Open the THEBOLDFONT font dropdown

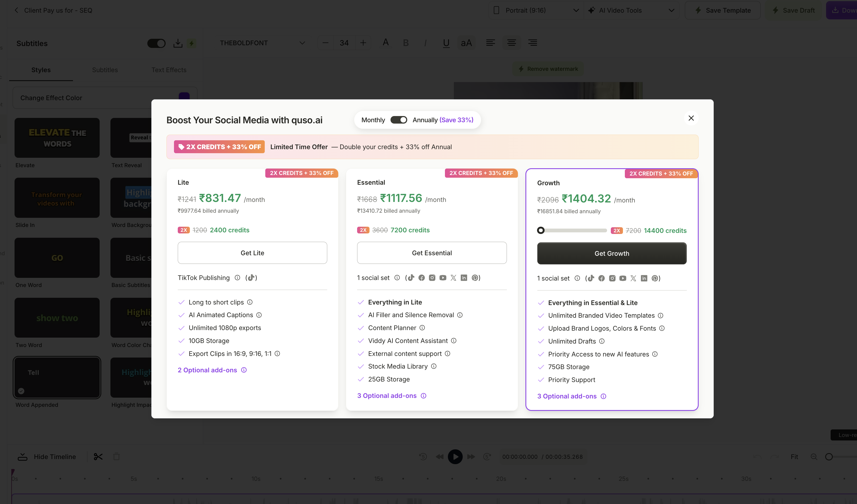click(262, 43)
